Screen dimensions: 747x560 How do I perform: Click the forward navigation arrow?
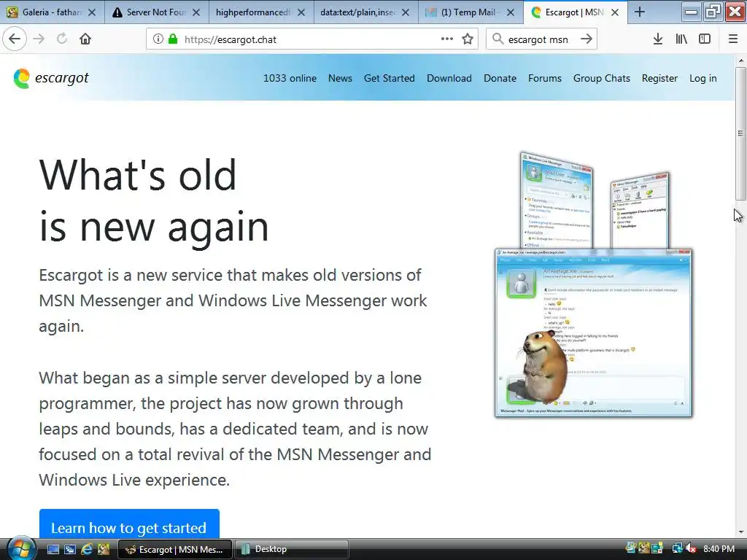tap(39, 39)
